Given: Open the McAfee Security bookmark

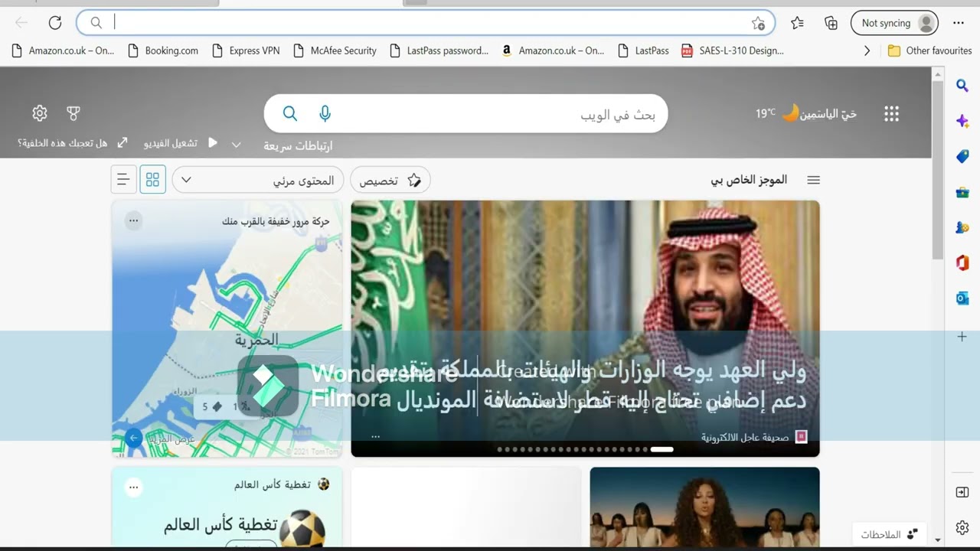Looking at the screenshot, I should (x=335, y=51).
